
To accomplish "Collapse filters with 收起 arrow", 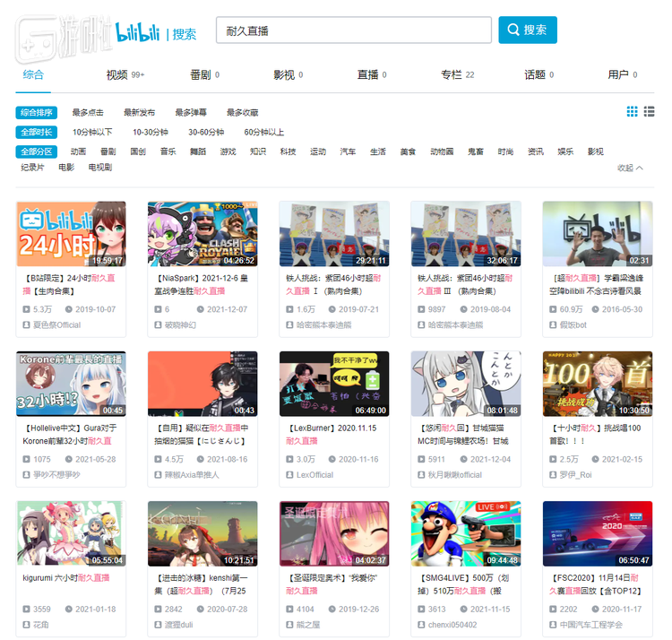I will pyautogui.click(x=631, y=168).
